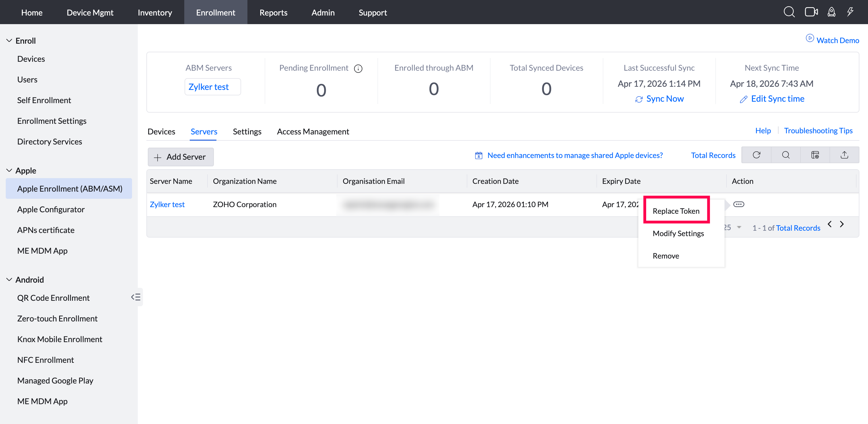Refresh the servers table

(x=756, y=155)
